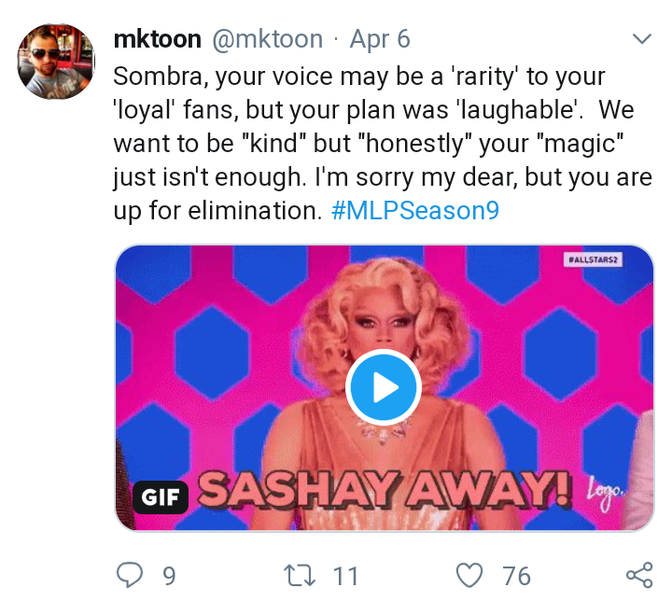Click the reply speech bubble icon
Screen dimensions: 672x616
[x=130, y=575]
